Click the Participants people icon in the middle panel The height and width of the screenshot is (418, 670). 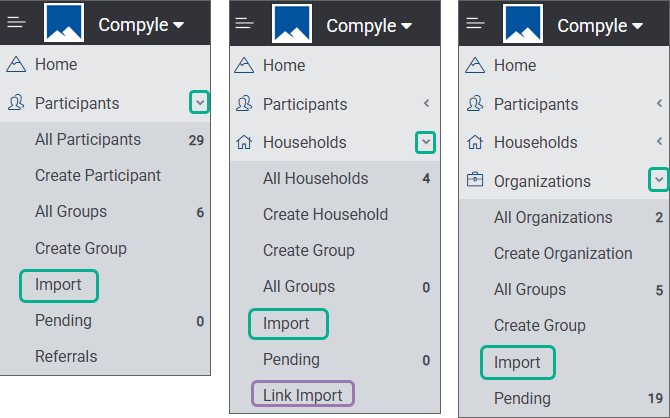[x=244, y=104]
